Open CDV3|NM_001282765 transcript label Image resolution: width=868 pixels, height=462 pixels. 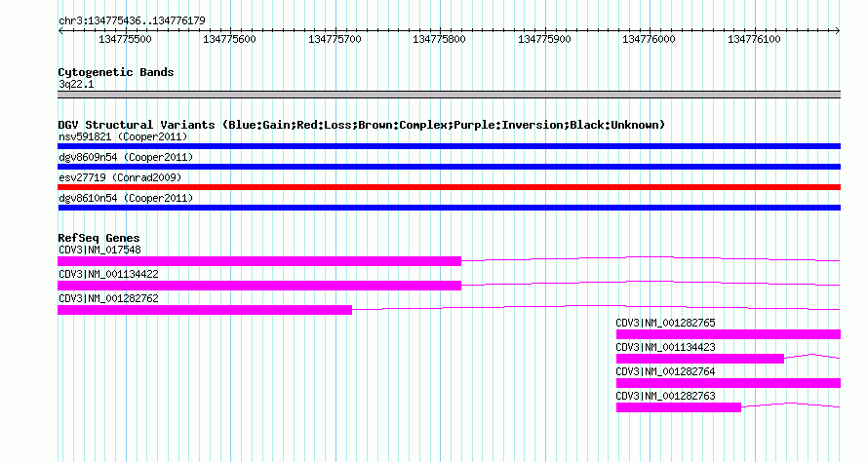[x=665, y=323]
